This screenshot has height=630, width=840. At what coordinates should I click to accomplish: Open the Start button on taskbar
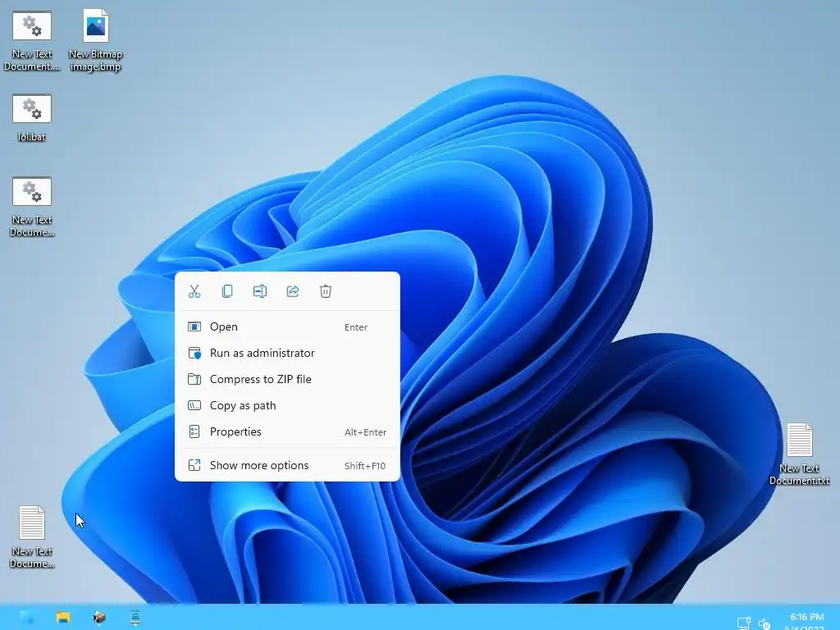[x=27, y=618]
